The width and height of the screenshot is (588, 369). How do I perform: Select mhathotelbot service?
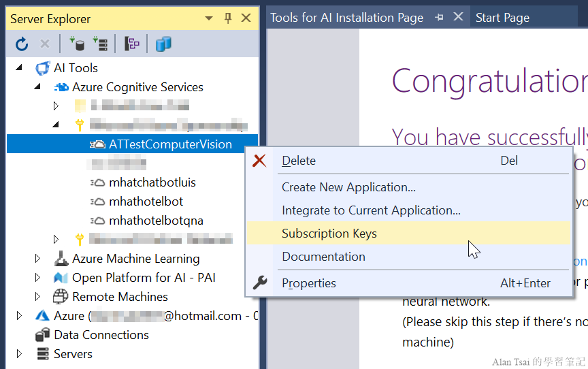point(146,202)
